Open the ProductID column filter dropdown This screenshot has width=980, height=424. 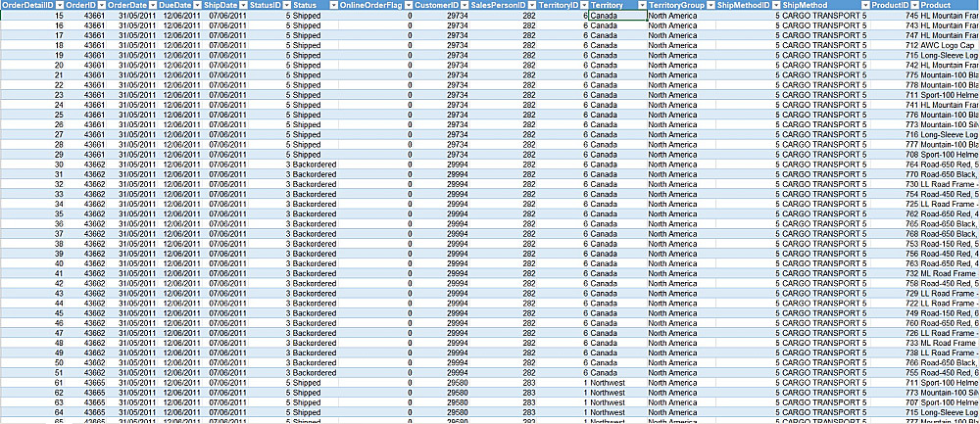click(914, 4)
